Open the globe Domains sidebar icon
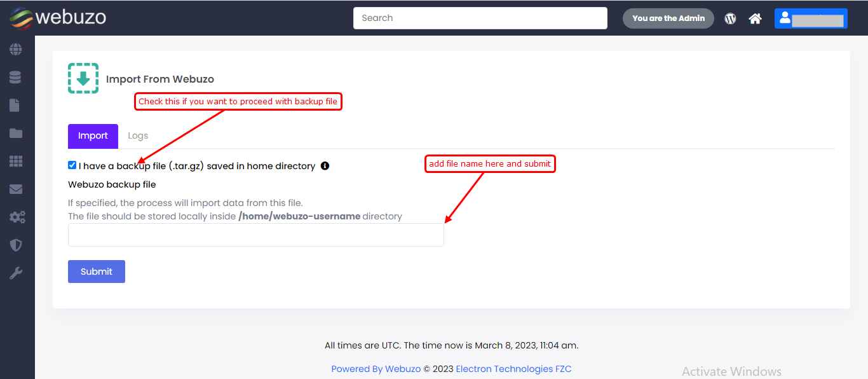868x379 pixels. [x=16, y=50]
